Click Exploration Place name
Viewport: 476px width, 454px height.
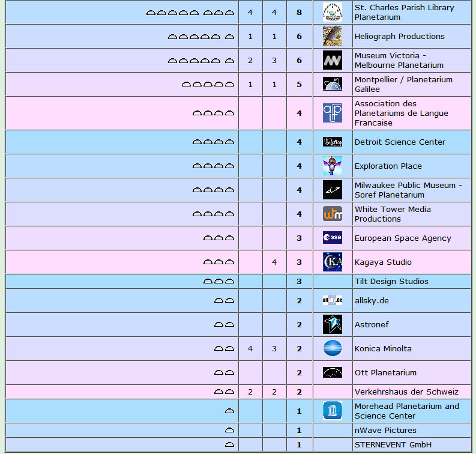coord(388,166)
